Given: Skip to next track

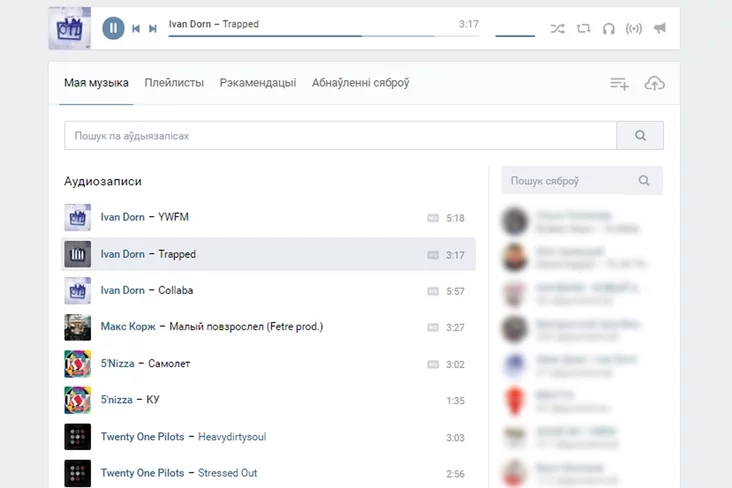Looking at the screenshot, I should pyautogui.click(x=152, y=28).
